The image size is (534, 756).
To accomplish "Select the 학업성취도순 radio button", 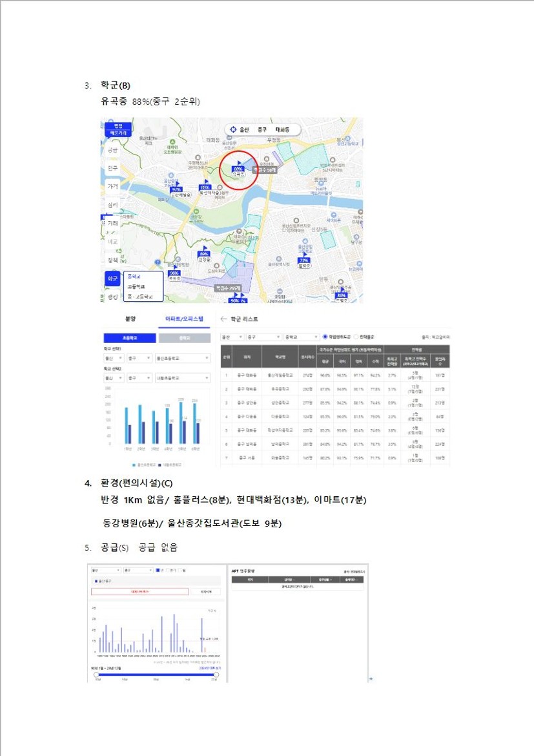I will click(325, 337).
